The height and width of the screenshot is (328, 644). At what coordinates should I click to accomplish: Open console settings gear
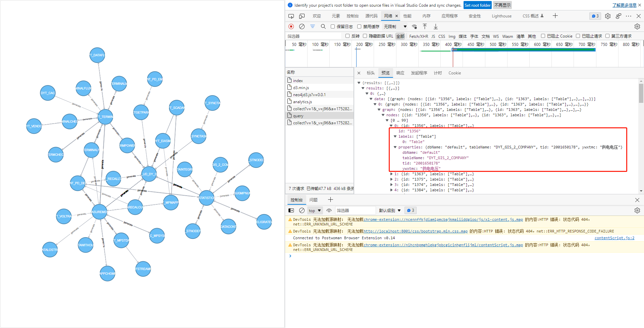637,210
